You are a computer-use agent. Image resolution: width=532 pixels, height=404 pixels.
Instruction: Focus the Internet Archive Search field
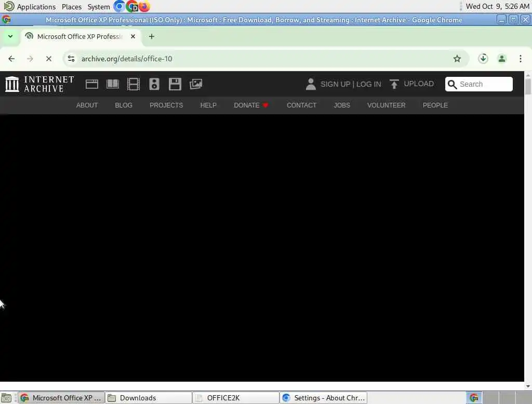point(478,84)
